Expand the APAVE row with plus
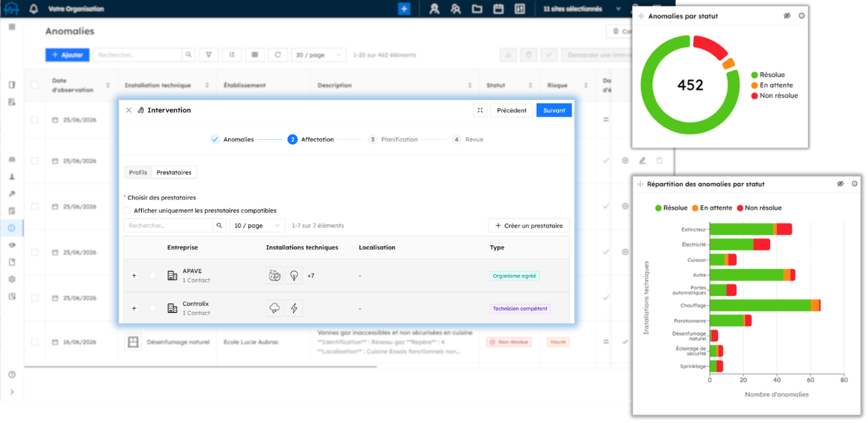 [134, 276]
